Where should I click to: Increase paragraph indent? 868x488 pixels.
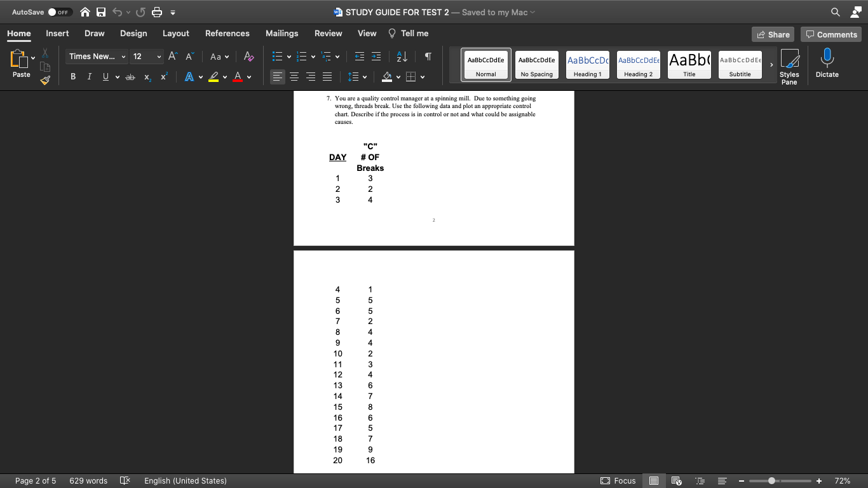[376, 57]
